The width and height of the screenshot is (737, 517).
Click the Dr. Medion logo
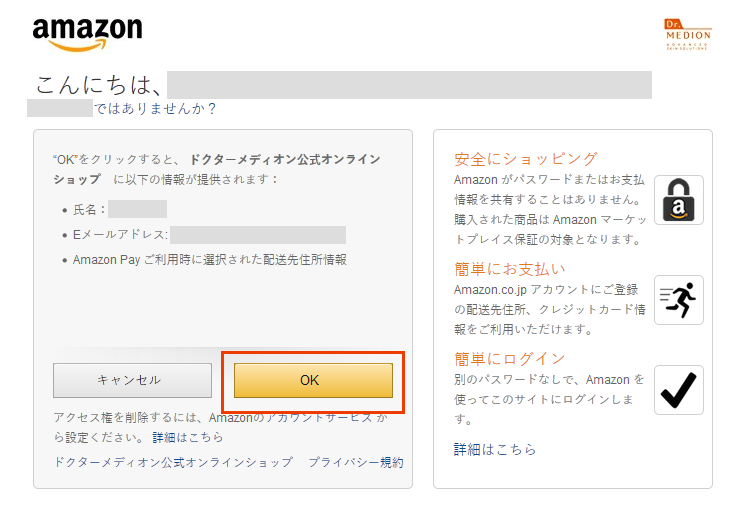pos(687,36)
